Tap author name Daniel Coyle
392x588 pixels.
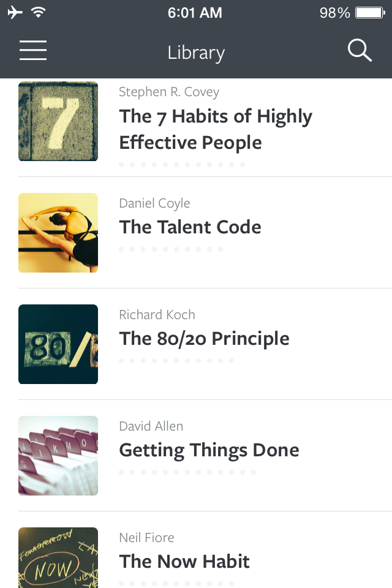pyautogui.click(x=154, y=203)
